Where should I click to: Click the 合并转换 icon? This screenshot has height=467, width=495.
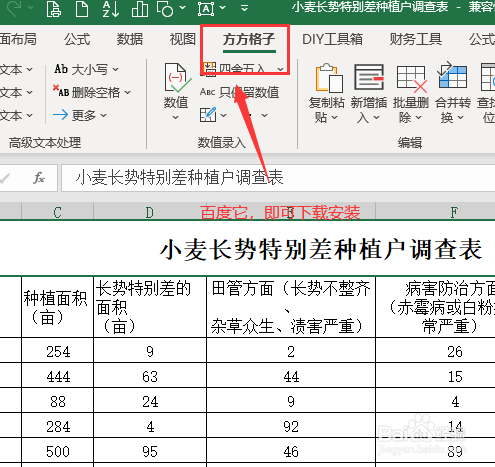[x=452, y=75]
